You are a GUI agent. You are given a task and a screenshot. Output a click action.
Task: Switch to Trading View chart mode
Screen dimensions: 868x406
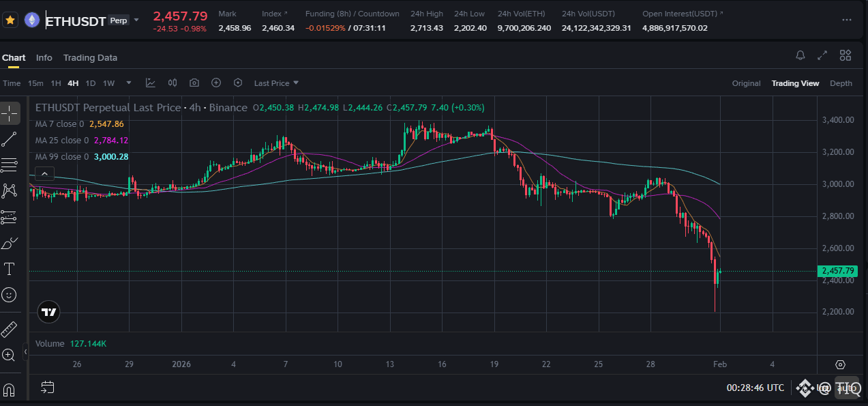click(795, 83)
